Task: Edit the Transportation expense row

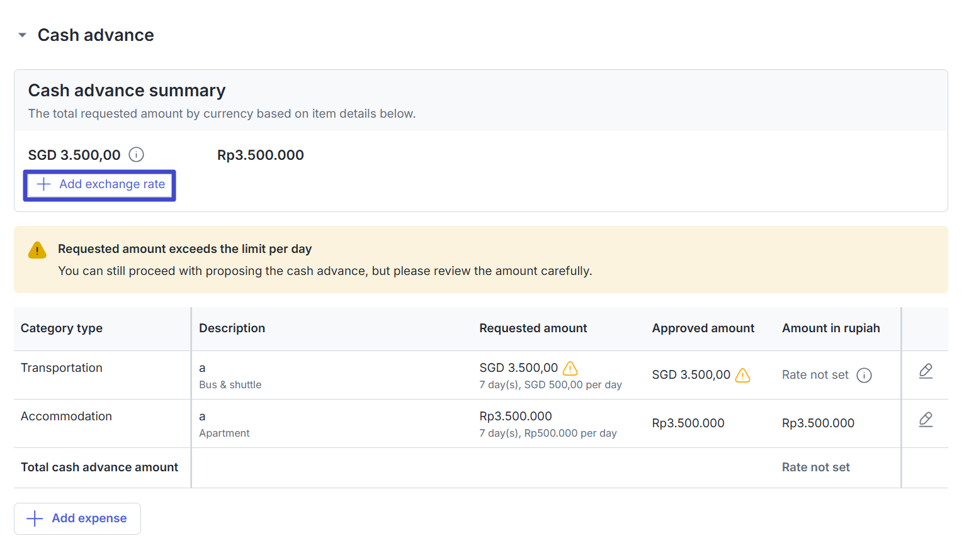Action: point(925,371)
